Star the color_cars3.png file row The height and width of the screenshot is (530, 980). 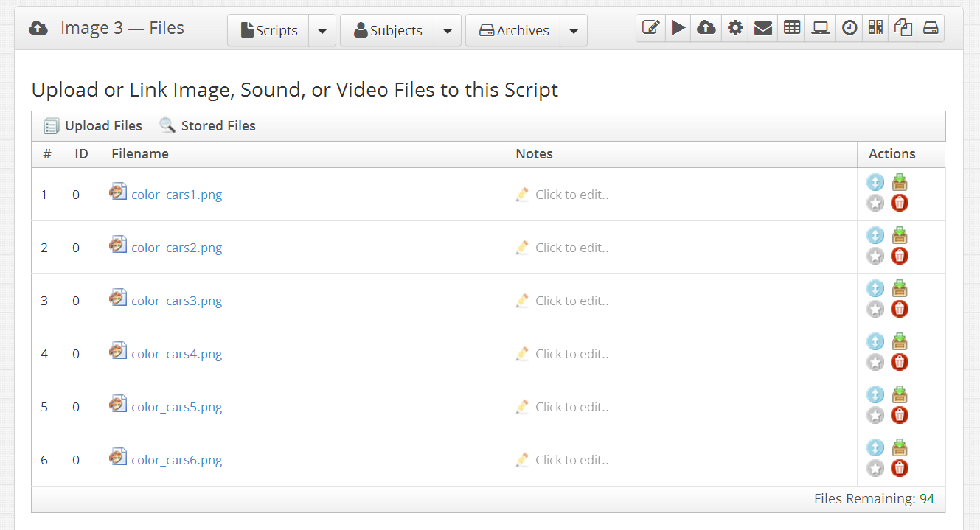pyautogui.click(x=875, y=309)
